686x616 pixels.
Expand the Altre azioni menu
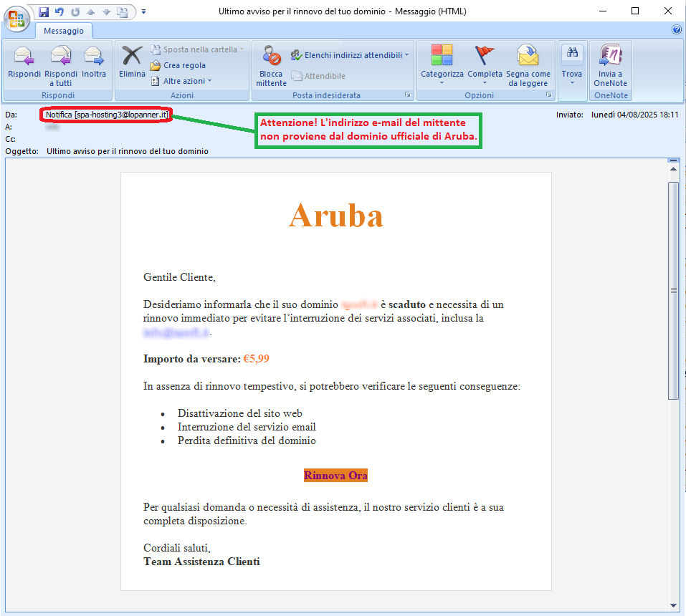pyautogui.click(x=181, y=81)
